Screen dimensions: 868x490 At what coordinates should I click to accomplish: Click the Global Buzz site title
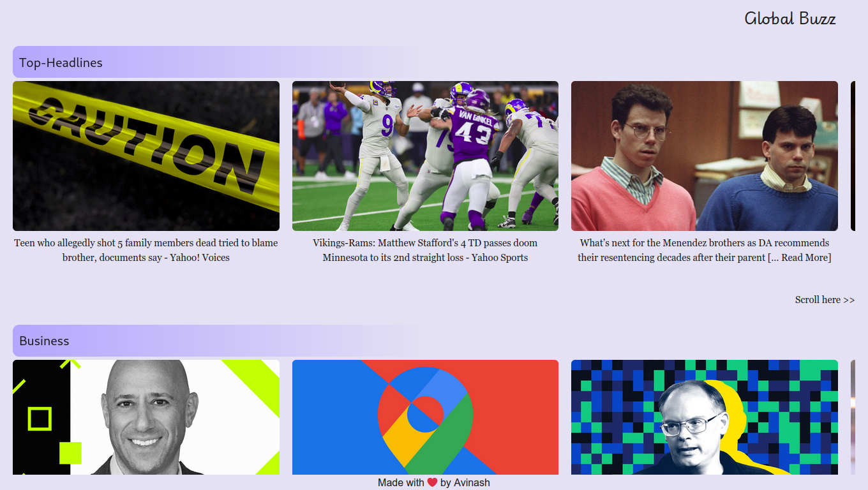coord(790,19)
